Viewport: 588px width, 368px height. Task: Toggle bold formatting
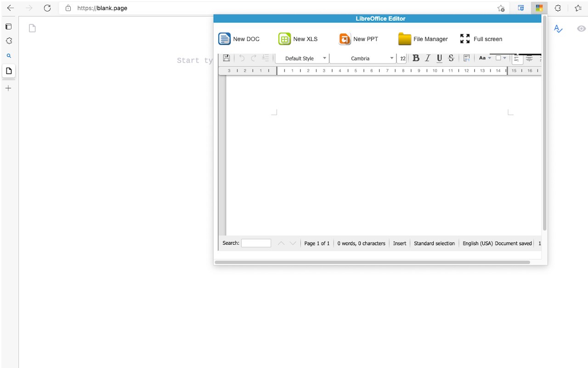pyautogui.click(x=416, y=58)
